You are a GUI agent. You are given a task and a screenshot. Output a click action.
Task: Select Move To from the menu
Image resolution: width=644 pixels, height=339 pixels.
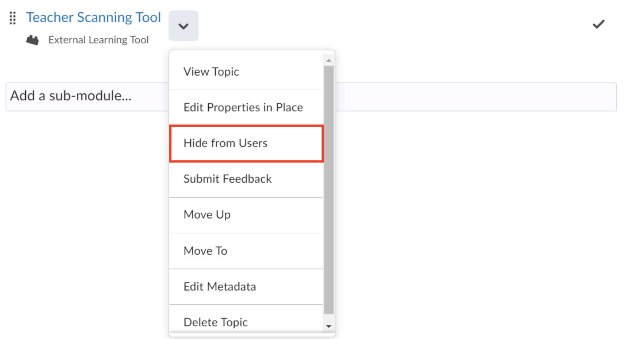pos(205,251)
